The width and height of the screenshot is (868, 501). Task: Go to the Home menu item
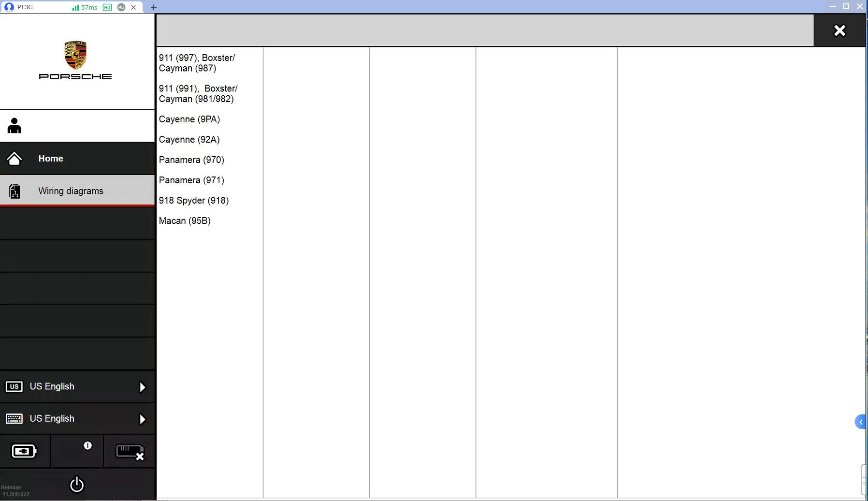tap(51, 159)
